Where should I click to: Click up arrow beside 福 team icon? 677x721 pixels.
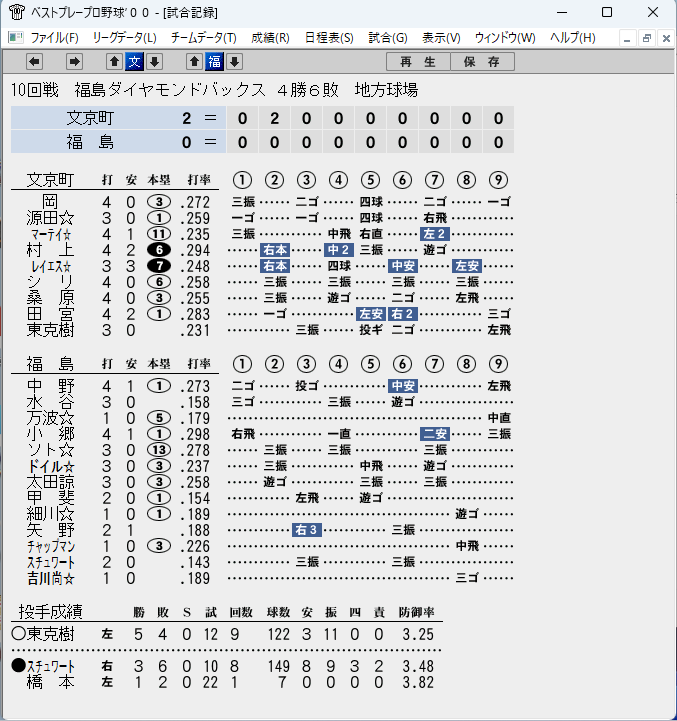[195, 62]
